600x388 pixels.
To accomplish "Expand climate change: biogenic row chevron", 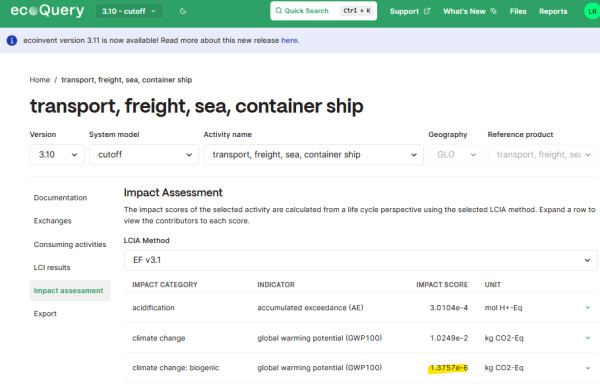I will 587,368.
